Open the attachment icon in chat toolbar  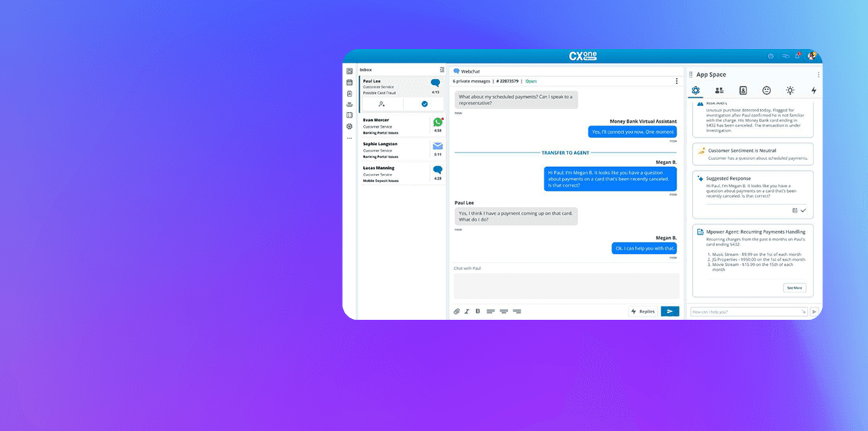(456, 311)
